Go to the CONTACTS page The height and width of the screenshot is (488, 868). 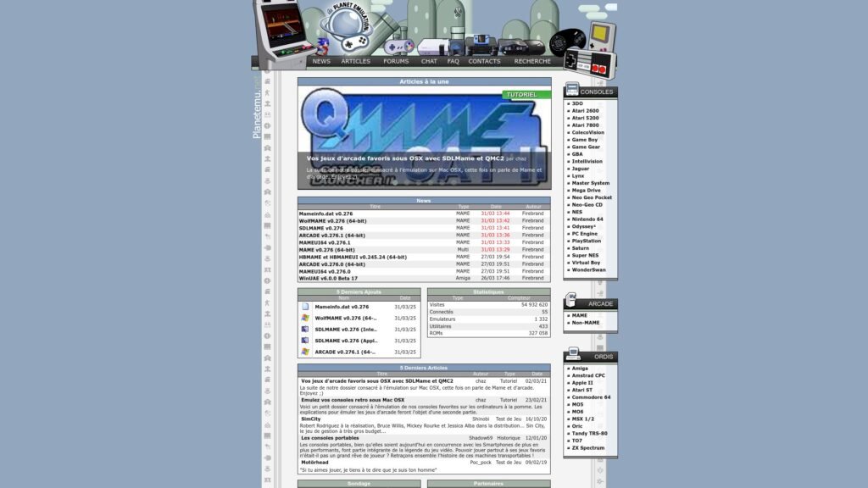(x=484, y=61)
